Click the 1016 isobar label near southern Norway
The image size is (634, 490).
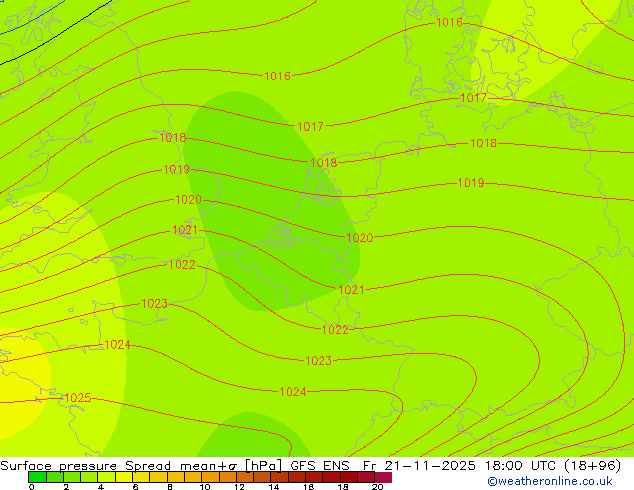449,23
